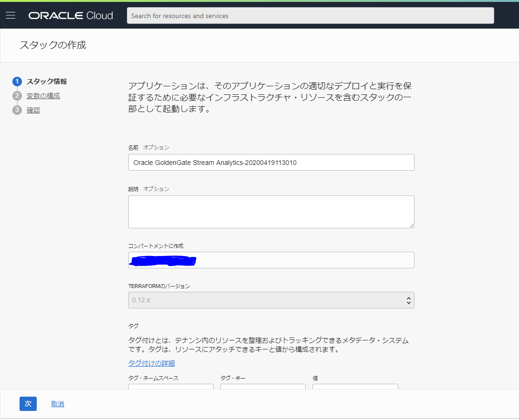519x420 pixels.
Task: Click the 値 tag value field
Action: (355, 387)
